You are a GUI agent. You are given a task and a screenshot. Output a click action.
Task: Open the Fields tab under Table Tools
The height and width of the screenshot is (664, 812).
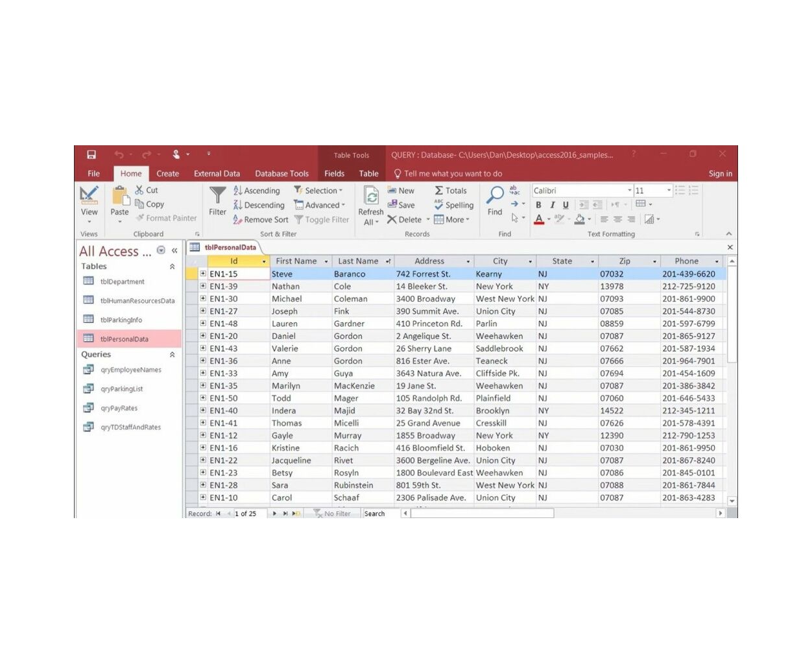(334, 174)
